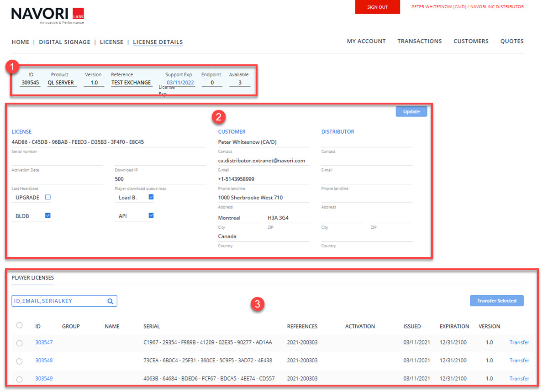Click Transfer link for license 303547
Viewport: 548px width, 392px height.
(x=519, y=342)
